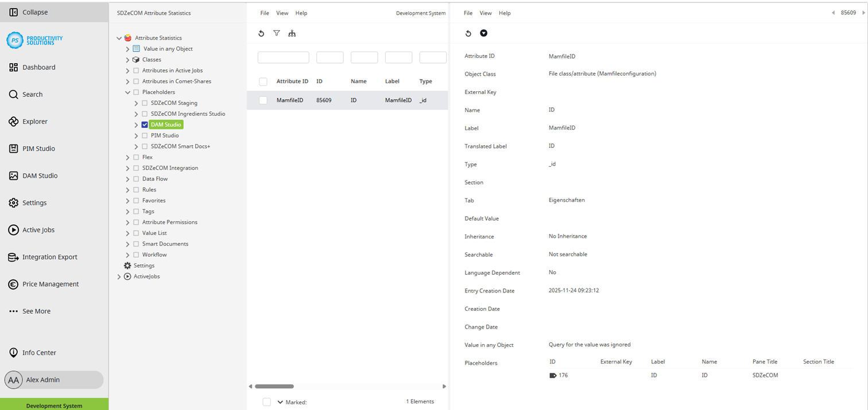Click the hierarchy view icon in the toolbar
Screen dimensions: 868x410
tap(292, 34)
